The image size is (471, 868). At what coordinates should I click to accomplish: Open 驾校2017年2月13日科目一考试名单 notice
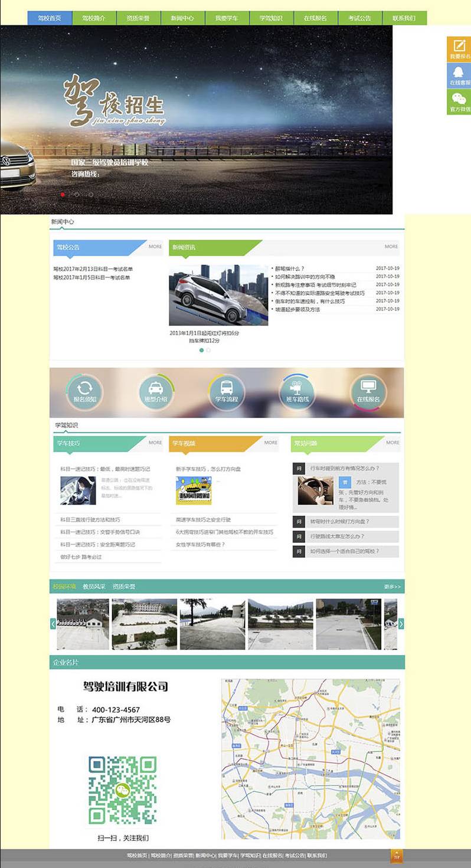point(93,269)
